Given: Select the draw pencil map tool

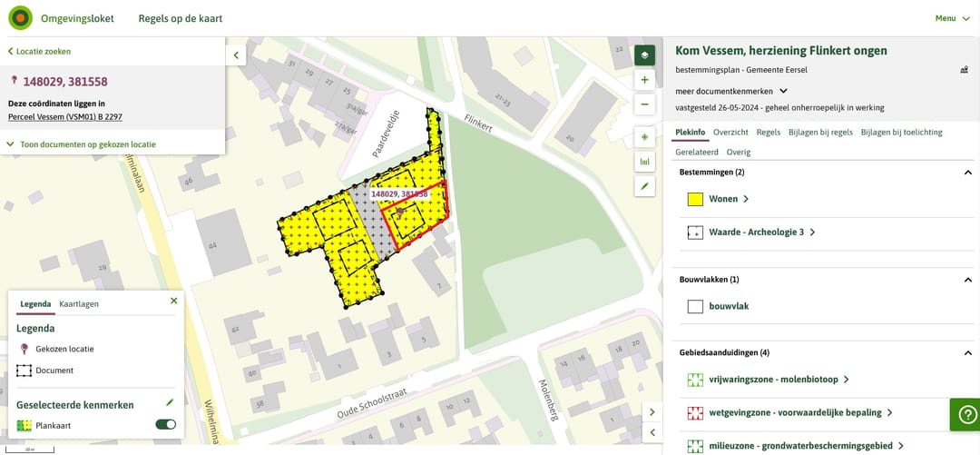Looking at the screenshot, I should tap(644, 186).
